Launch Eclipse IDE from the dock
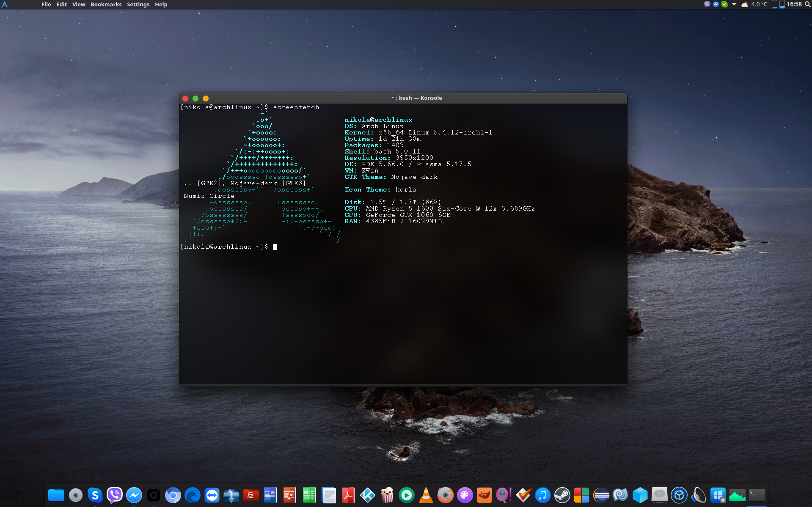 (601, 495)
